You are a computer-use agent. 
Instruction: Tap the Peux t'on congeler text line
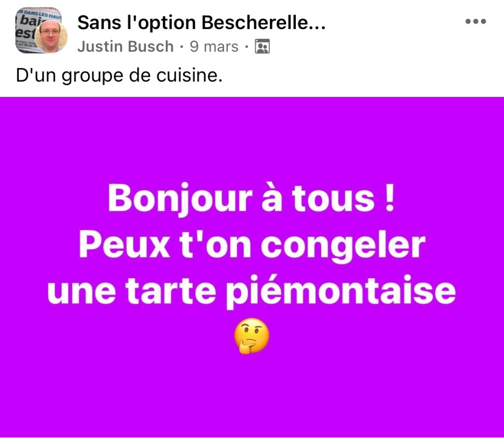point(252,246)
